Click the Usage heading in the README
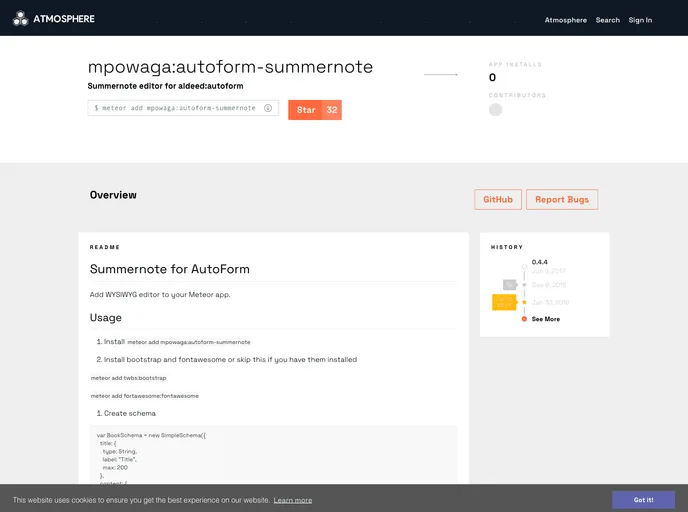 pyautogui.click(x=106, y=318)
